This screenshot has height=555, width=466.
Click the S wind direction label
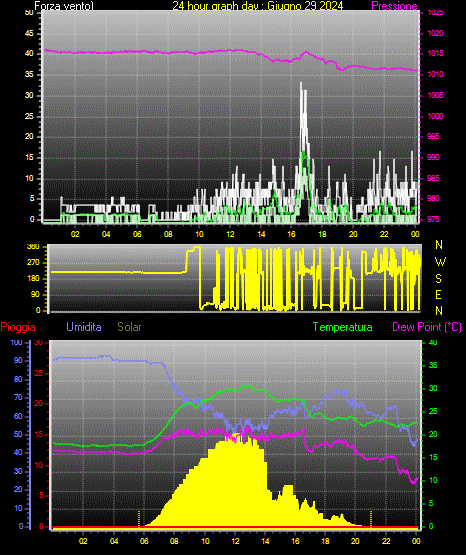(x=438, y=279)
